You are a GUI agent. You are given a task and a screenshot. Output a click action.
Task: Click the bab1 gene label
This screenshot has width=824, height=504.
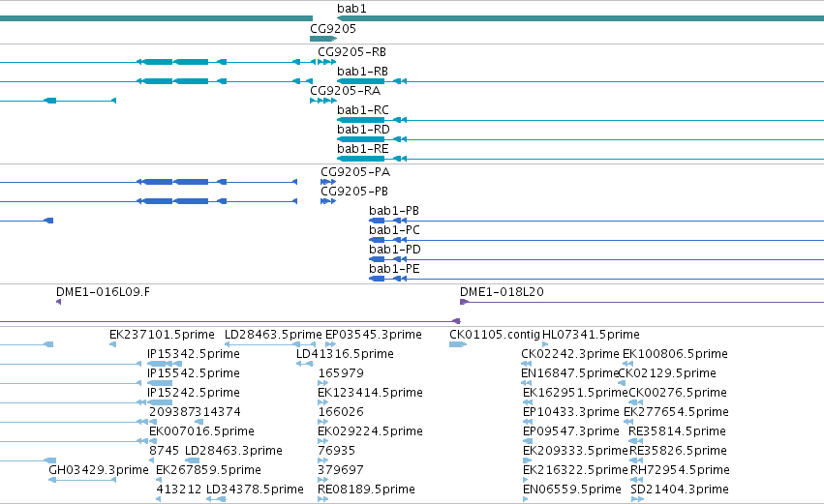351,9
